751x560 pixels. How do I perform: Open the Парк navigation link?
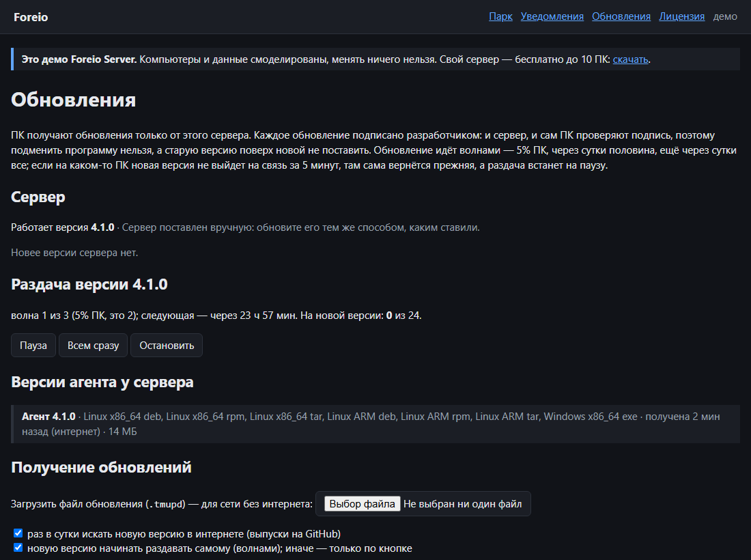click(x=500, y=16)
